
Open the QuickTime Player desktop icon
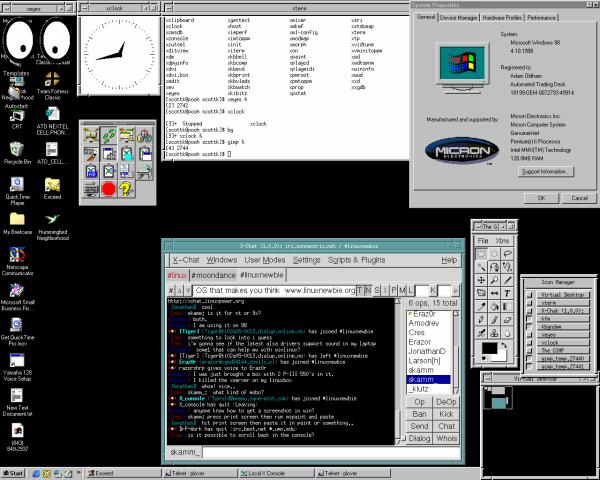16,183
